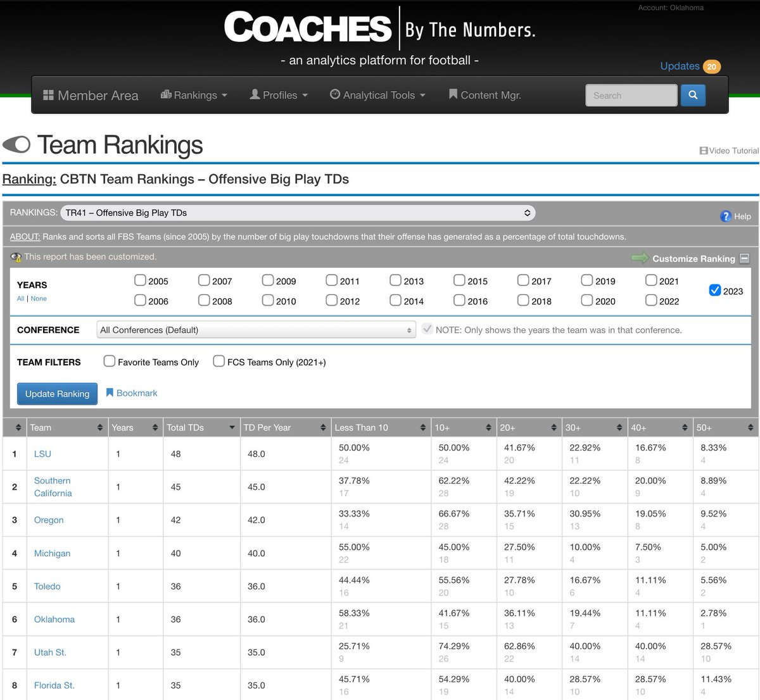The width and height of the screenshot is (760, 700).
Task: Expand the Analytical Tools nav menu
Action: 377,95
